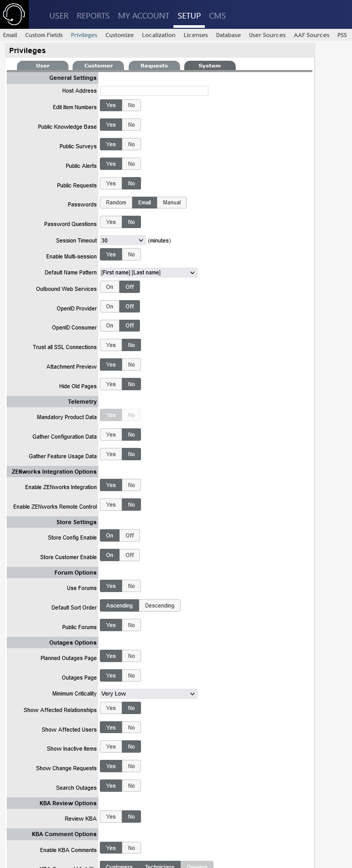Open the Session Timeout dropdown
Image resolution: width=352 pixels, height=868 pixels.
123,240
